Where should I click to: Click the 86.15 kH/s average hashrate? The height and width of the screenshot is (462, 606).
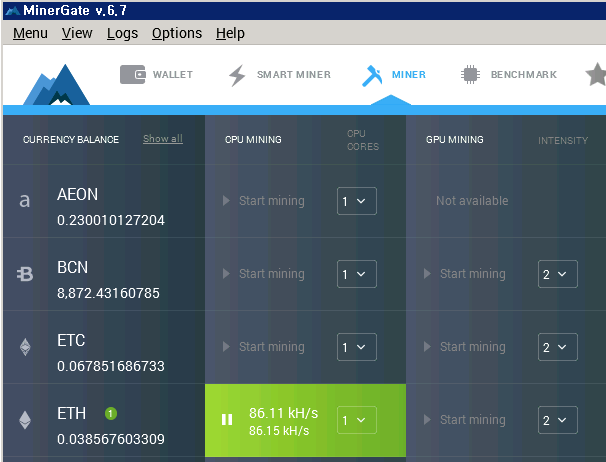click(279, 431)
